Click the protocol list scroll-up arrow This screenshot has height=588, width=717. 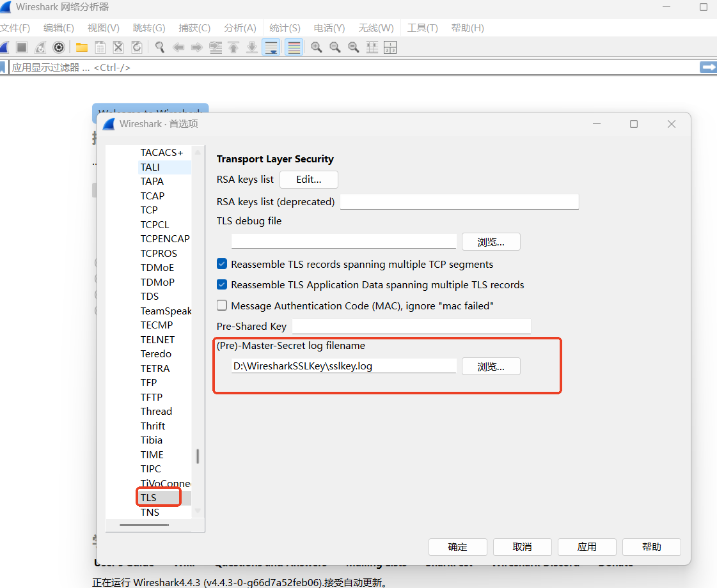(x=198, y=152)
